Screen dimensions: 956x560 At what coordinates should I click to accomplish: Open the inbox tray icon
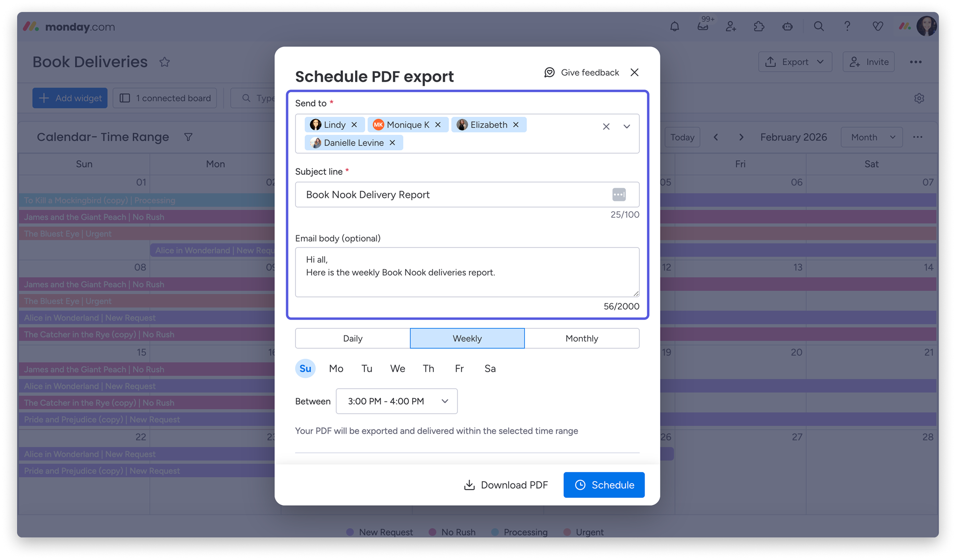point(702,26)
